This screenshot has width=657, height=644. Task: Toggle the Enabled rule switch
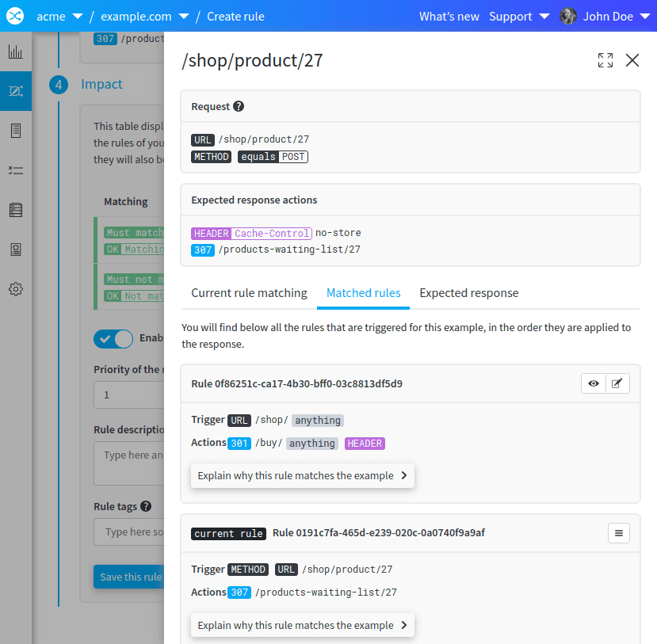coord(113,339)
